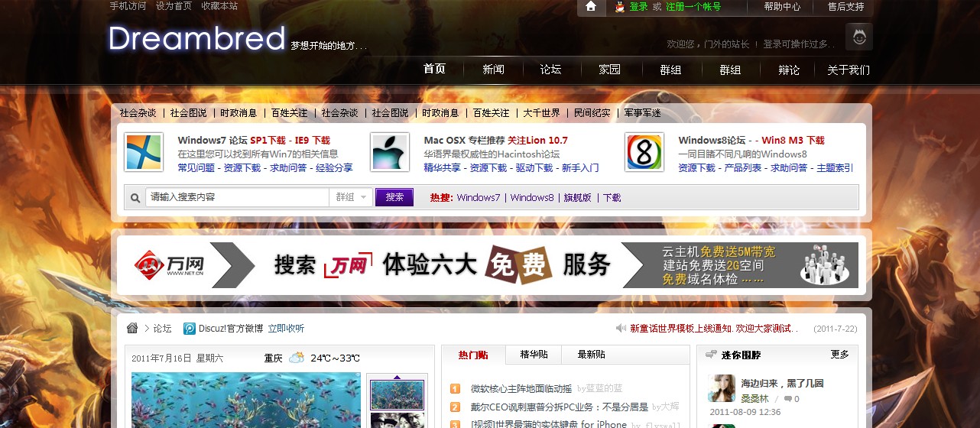
Task: Click the magnifier icon in the search bar
Action: point(135,197)
